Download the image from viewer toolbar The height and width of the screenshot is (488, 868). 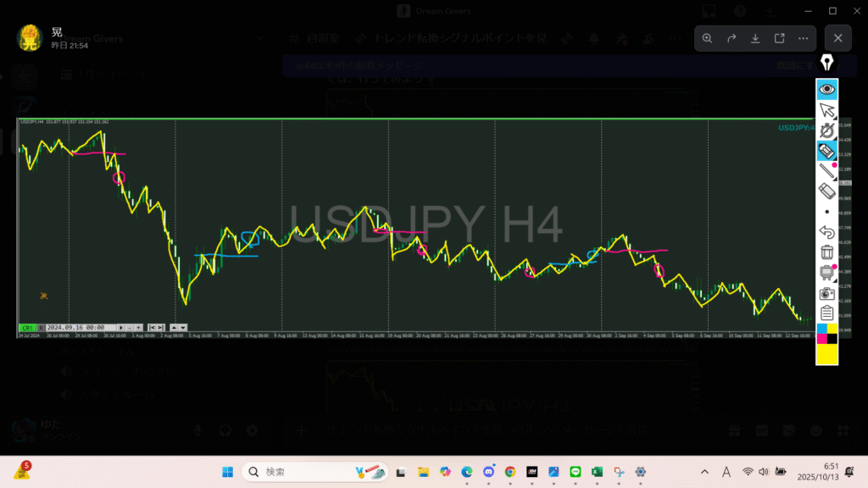[755, 38]
